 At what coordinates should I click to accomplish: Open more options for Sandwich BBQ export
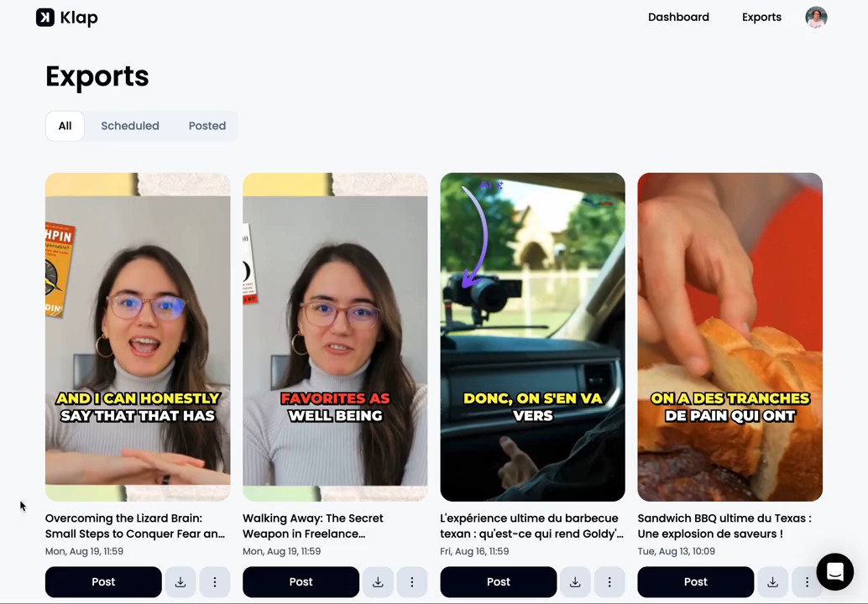click(807, 582)
